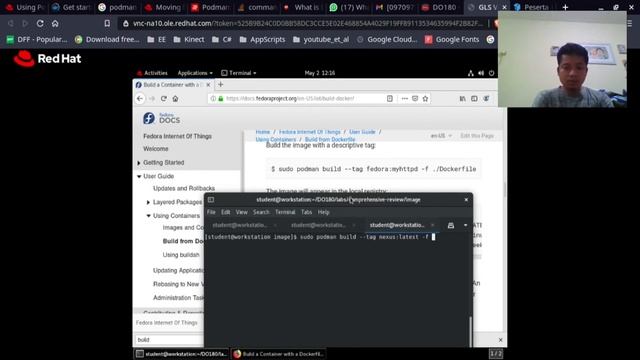Open Firefox page actions three-dot menu

point(404,98)
